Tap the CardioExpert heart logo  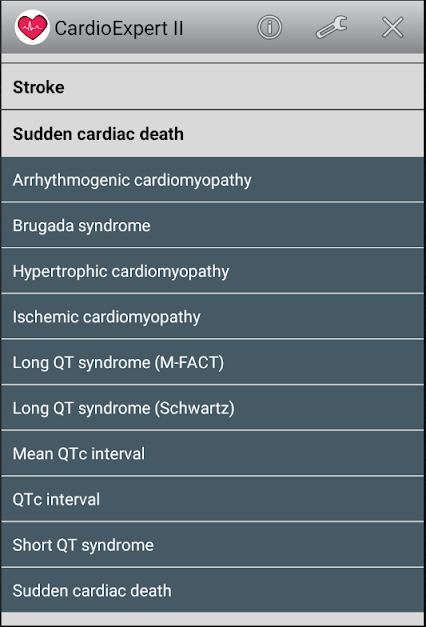click(x=32, y=27)
